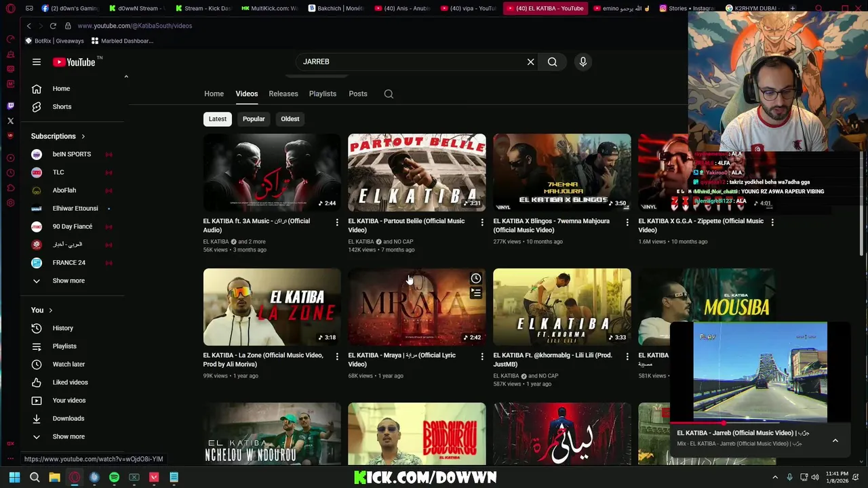
Task: Select the Videos channel tab
Action: point(247,94)
